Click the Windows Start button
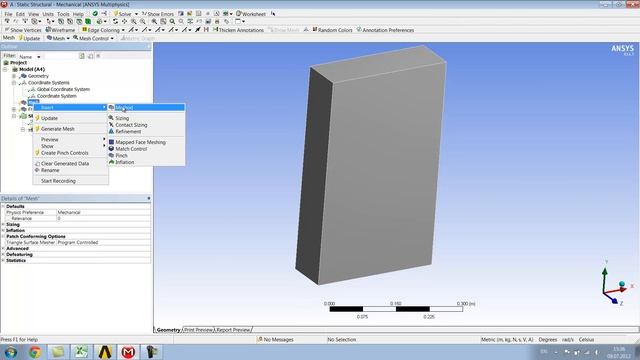This screenshot has width=640, height=360. point(11,352)
